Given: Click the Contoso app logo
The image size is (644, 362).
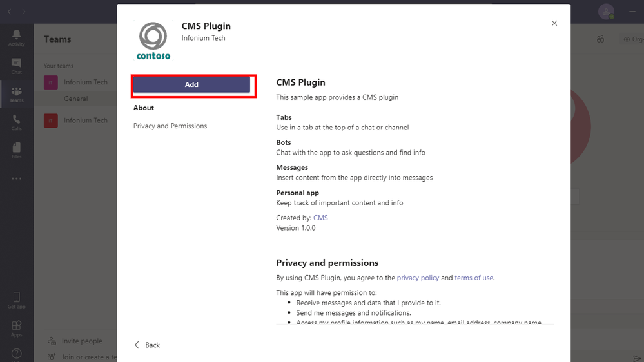Looking at the screenshot, I should coord(153,41).
